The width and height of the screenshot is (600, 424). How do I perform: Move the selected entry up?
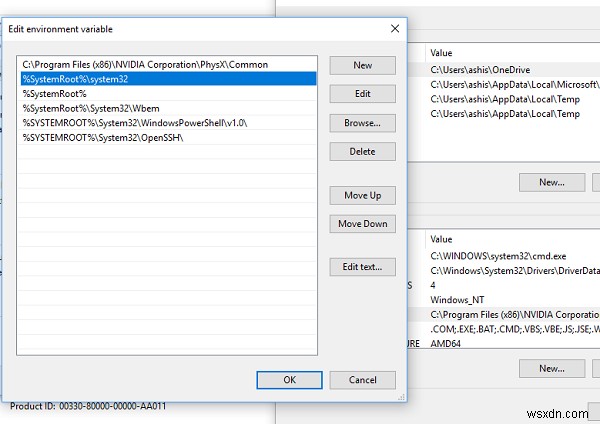pos(362,196)
